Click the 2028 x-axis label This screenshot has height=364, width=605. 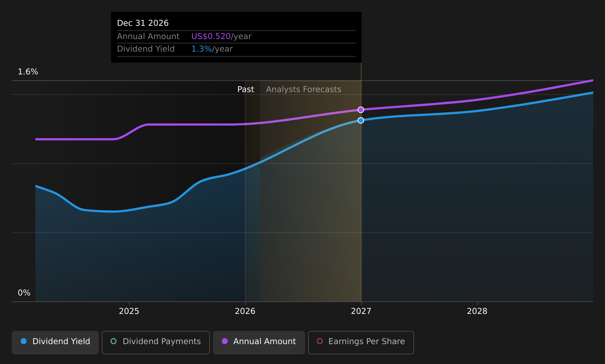pyautogui.click(x=477, y=311)
